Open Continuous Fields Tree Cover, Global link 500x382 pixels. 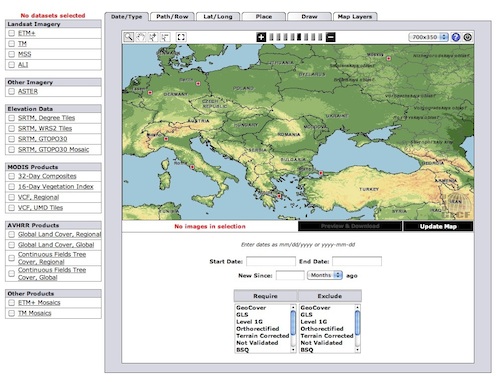52,274
